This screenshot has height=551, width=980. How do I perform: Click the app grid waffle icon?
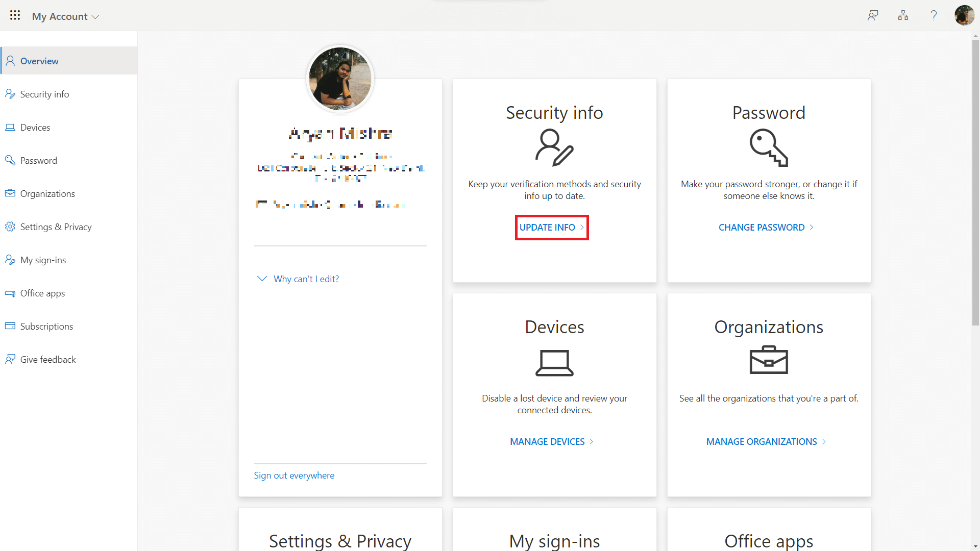pos(15,15)
